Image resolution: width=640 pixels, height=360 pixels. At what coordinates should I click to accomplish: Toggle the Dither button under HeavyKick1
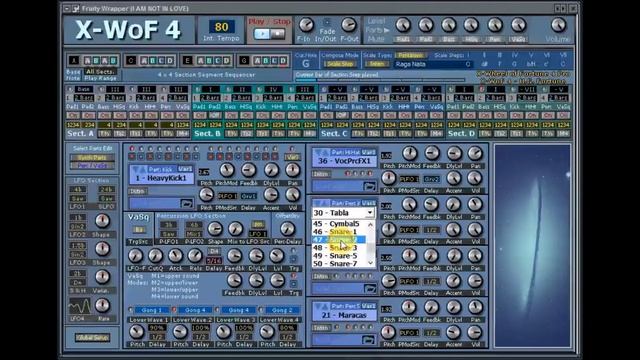point(138,191)
